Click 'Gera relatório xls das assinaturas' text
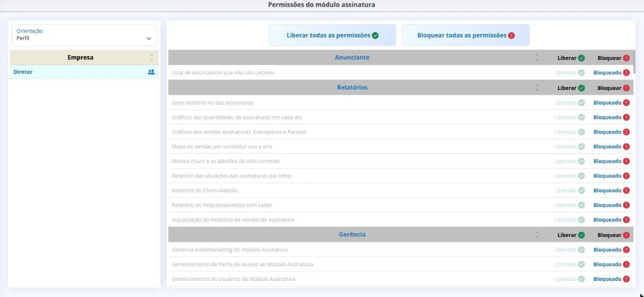Screen dimensions: 644x297 pos(213,103)
